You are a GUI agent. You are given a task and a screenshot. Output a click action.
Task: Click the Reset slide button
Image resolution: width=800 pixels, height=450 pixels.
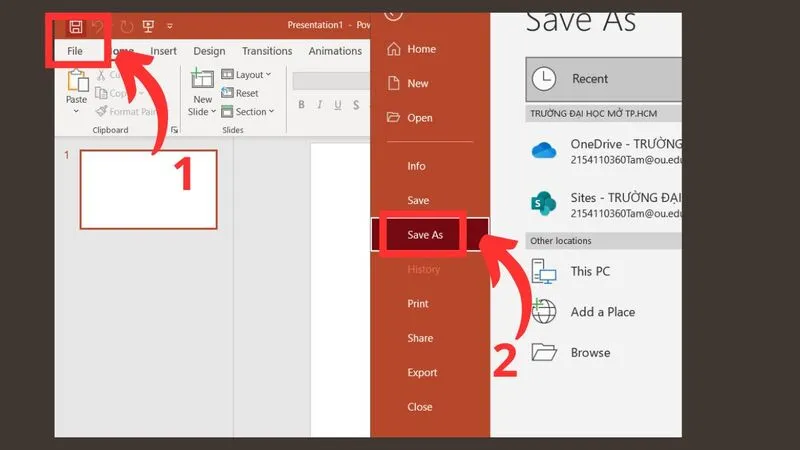[240, 93]
